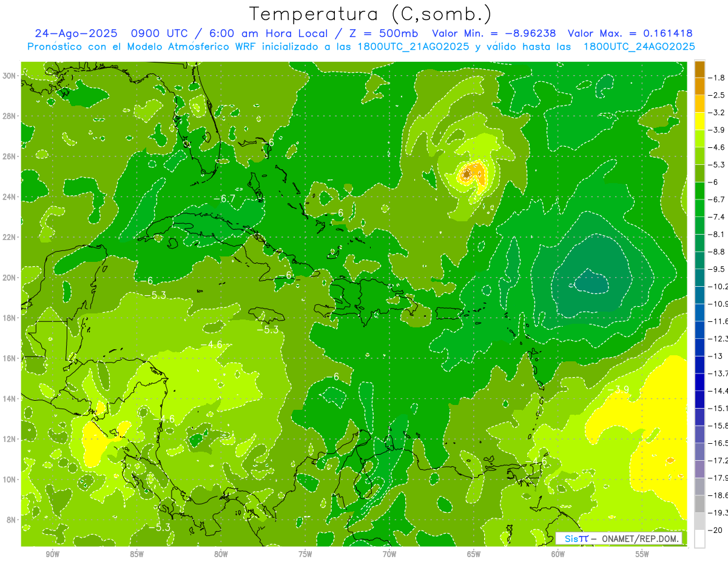The image size is (728, 562).
Task: Click "1800UTC_24AGO2025" valid-until time in subtitle
Action: coord(639,46)
